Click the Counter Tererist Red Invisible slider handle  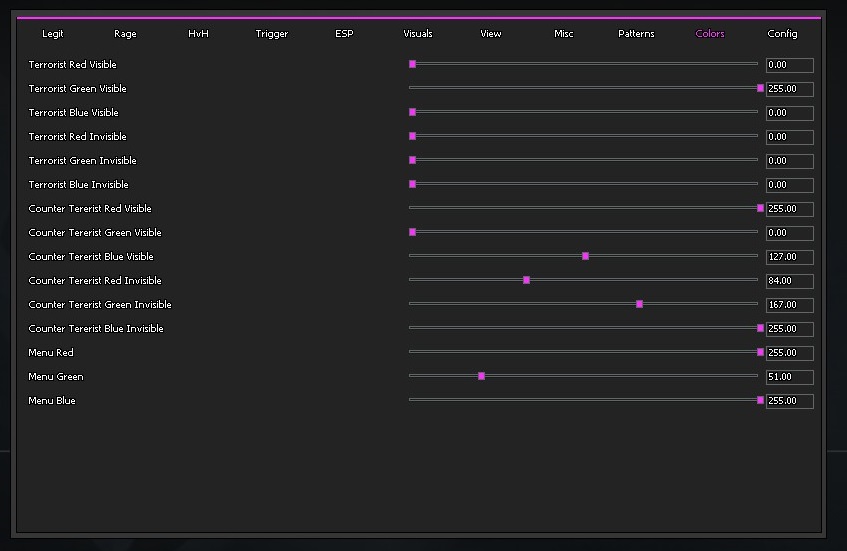coord(526,280)
